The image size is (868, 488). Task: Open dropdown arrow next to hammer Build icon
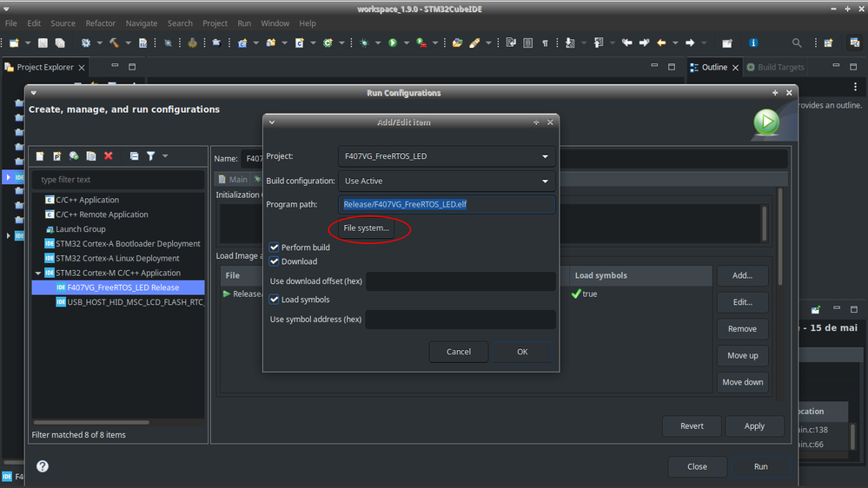(128, 43)
